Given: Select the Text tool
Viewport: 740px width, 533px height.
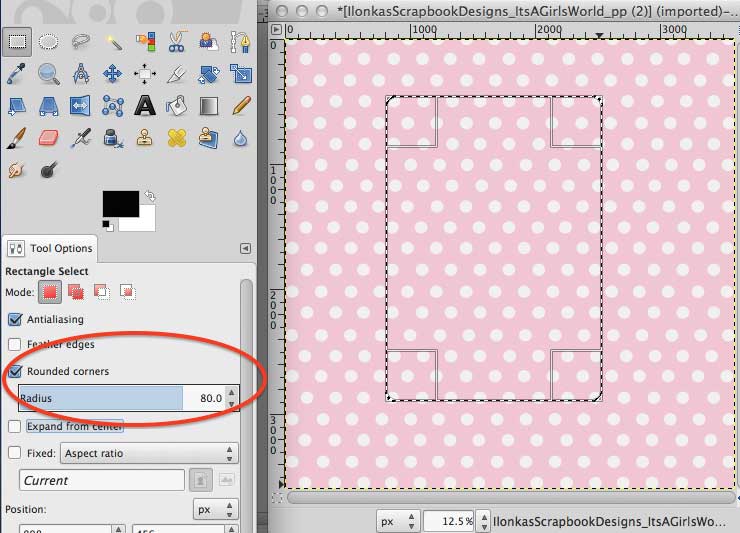Looking at the screenshot, I should (x=145, y=106).
